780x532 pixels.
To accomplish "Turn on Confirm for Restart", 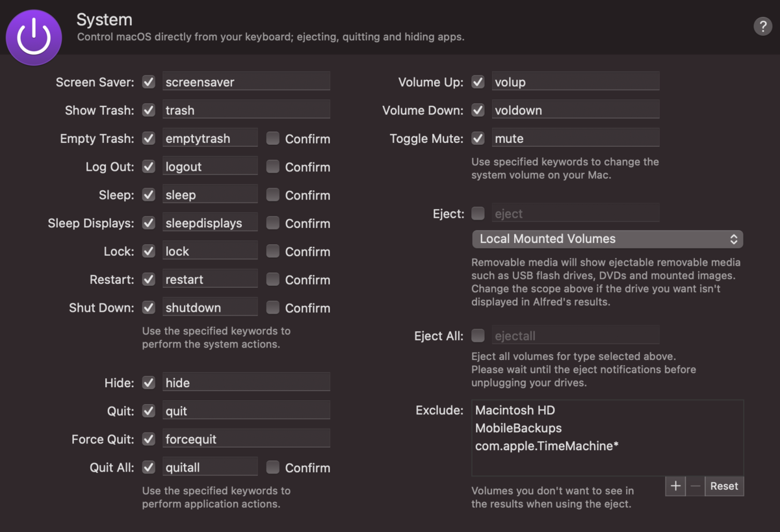I will pyautogui.click(x=273, y=279).
